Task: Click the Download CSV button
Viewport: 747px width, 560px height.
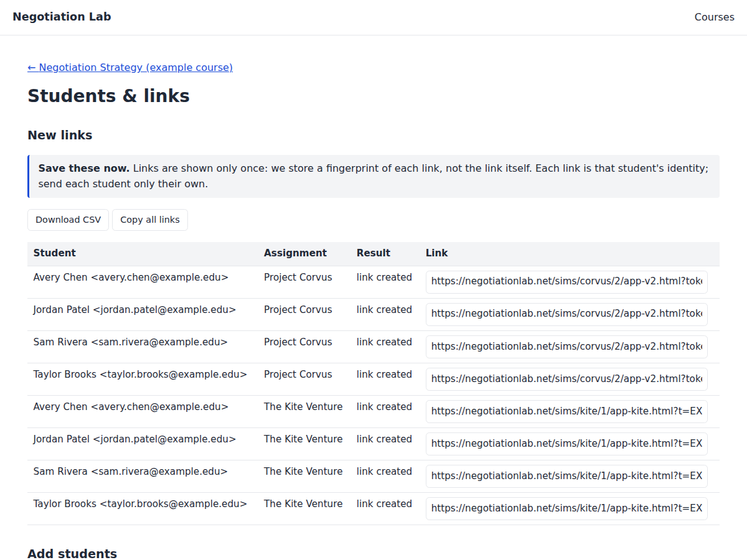Action: click(68, 220)
